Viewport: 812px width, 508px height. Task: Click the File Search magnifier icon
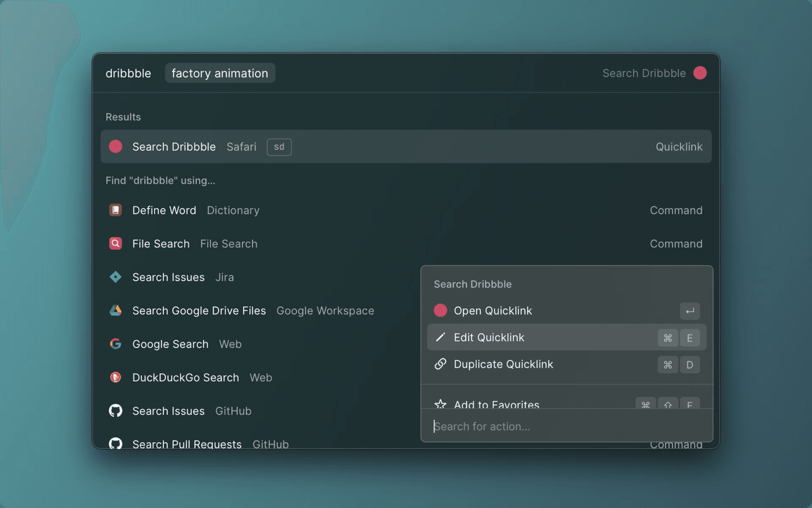tap(115, 243)
